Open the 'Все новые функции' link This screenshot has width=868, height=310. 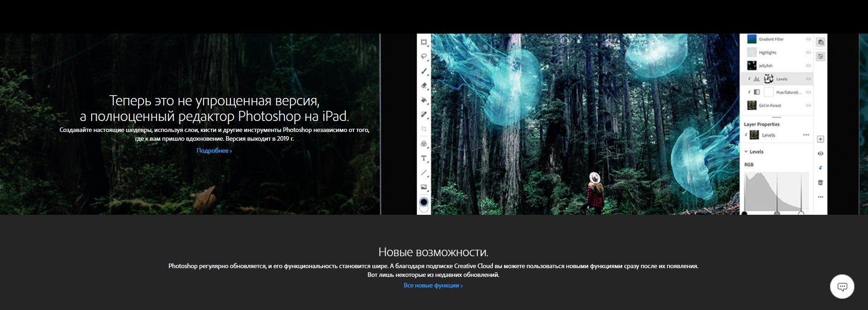coord(433,286)
